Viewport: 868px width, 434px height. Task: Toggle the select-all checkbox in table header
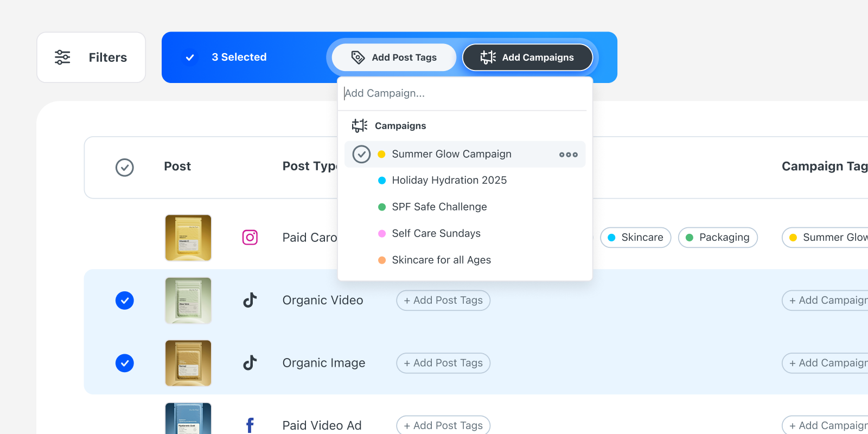[125, 167]
